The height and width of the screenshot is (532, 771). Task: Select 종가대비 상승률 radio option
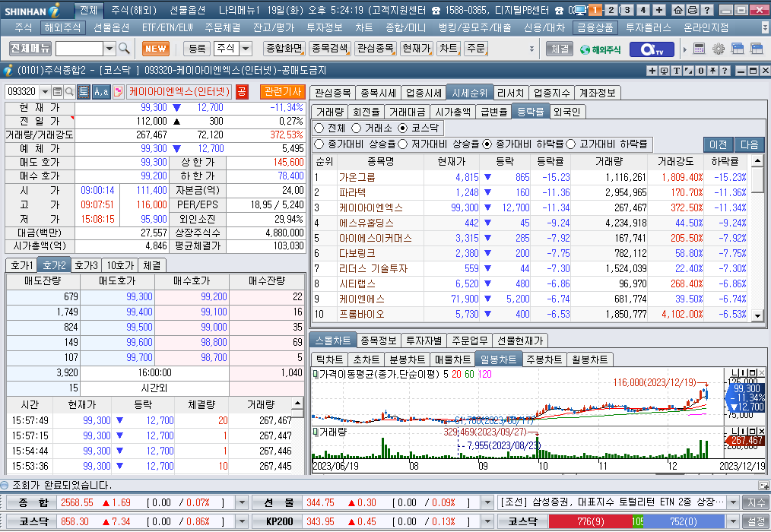point(319,144)
